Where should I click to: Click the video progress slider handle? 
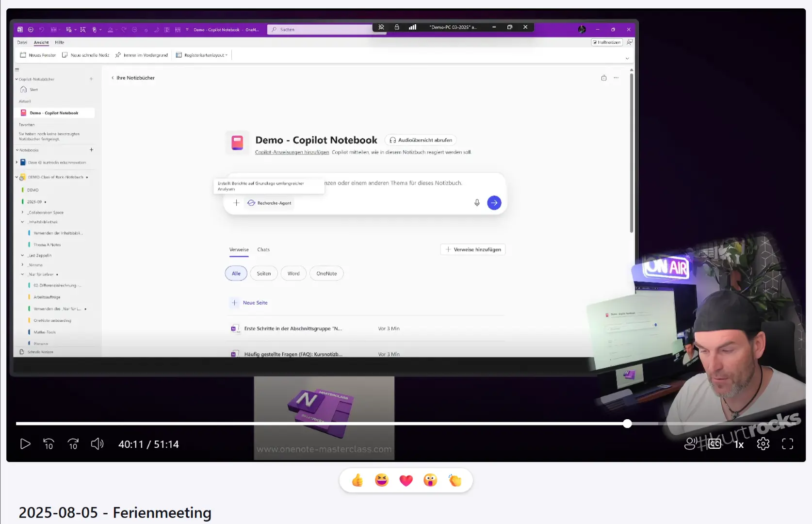[627, 424]
